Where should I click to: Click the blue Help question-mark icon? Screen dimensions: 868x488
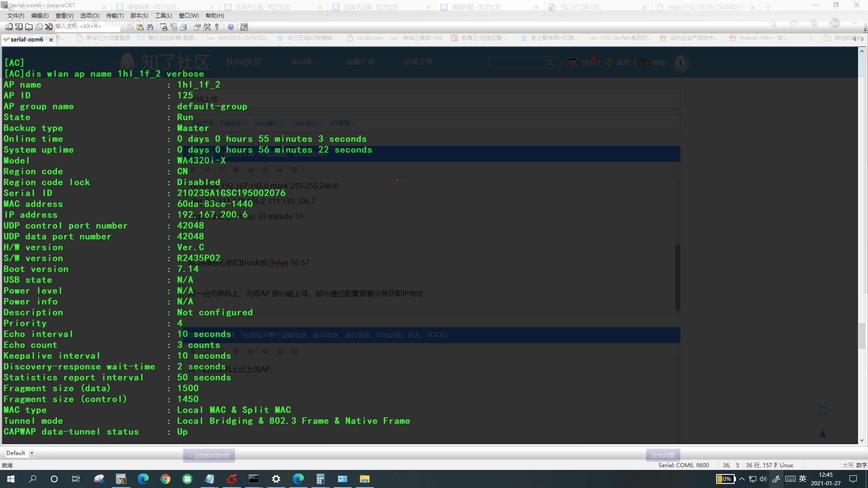click(x=231, y=27)
